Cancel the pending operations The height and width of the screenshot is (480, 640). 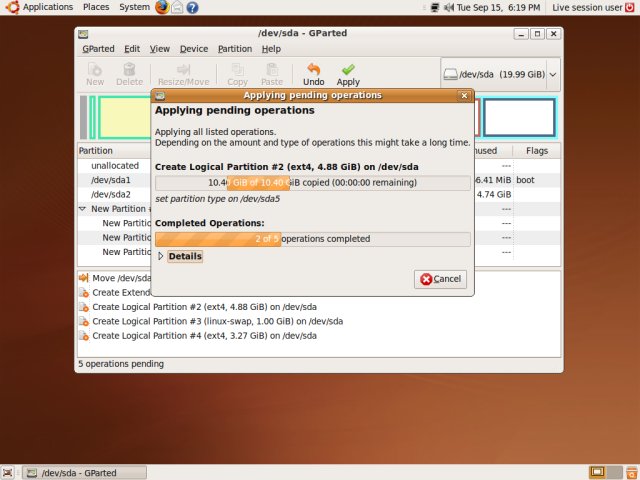point(440,279)
